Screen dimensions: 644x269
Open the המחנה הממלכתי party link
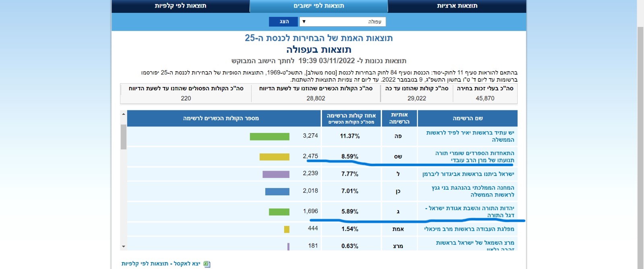tap(473, 191)
